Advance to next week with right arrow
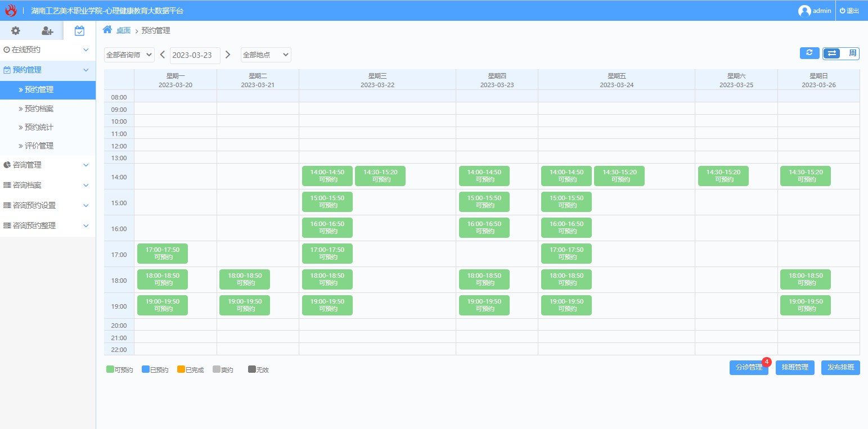This screenshot has width=868, height=429. click(x=228, y=55)
